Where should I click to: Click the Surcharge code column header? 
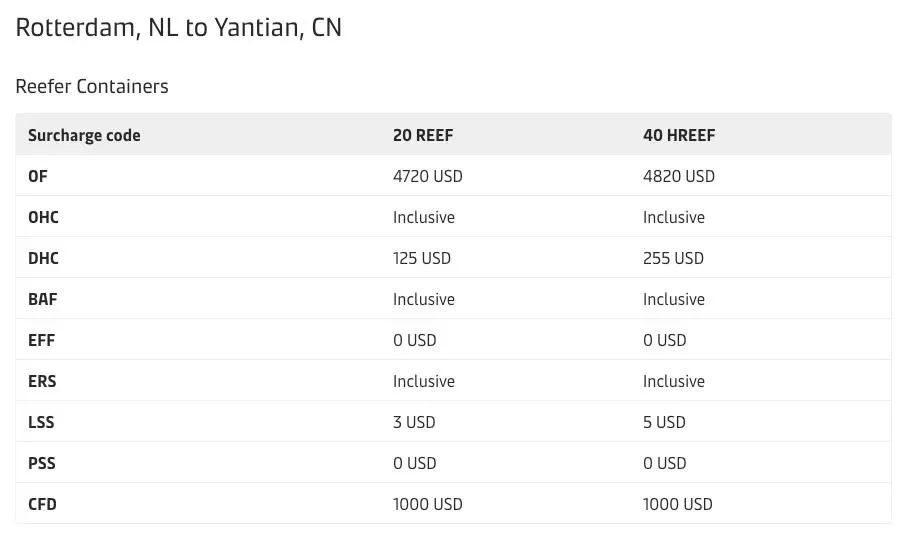click(84, 135)
